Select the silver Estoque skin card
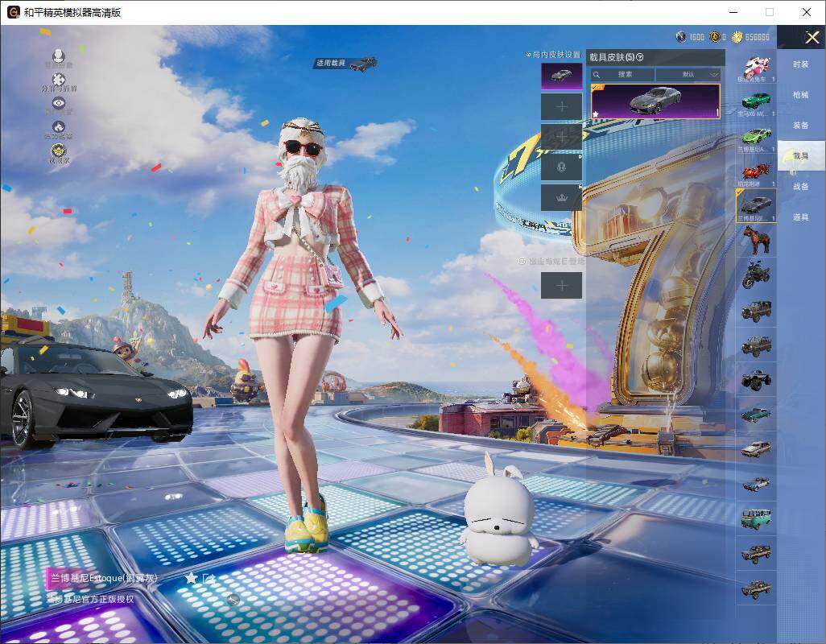826x644 pixels. (x=655, y=101)
